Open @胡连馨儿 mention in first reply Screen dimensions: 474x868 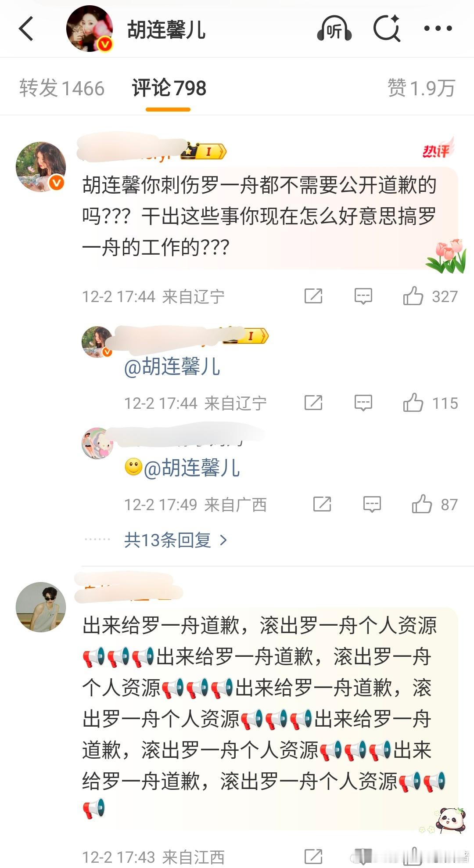click(172, 366)
